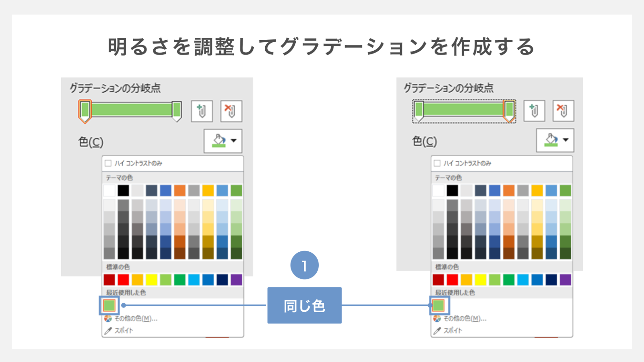Select left gradient stop on right panel slider
Screen dimensions: 644x362
(x=419, y=111)
